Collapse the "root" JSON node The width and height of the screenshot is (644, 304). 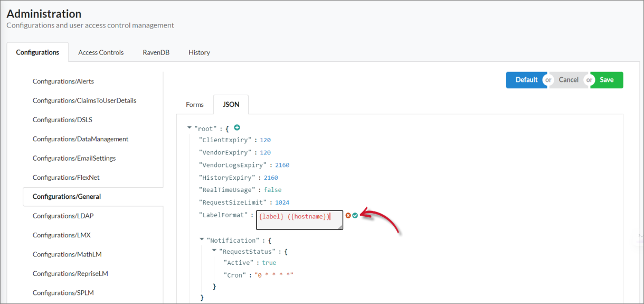[x=190, y=128]
